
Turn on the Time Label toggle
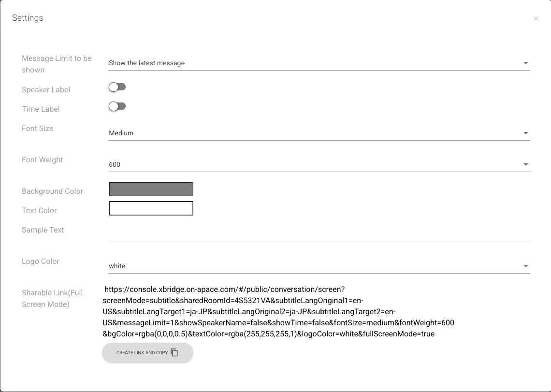[x=117, y=106]
